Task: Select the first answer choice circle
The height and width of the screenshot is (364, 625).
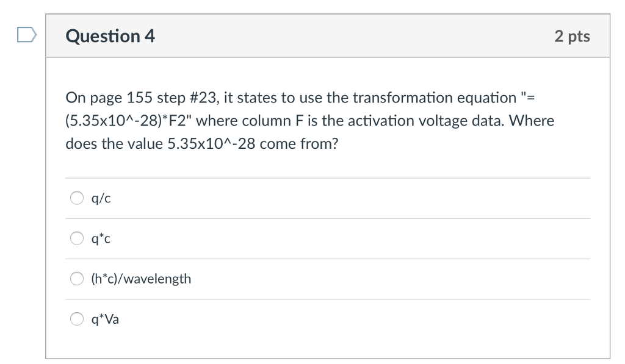Action: point(76,198)
